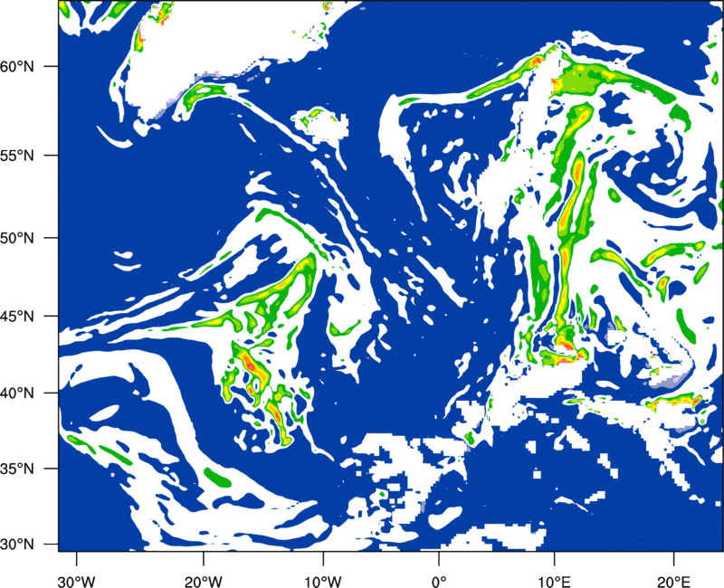Click the 10°E longitude label
Image resolution: width=724 pixels, height=588 pixels.
554,581
